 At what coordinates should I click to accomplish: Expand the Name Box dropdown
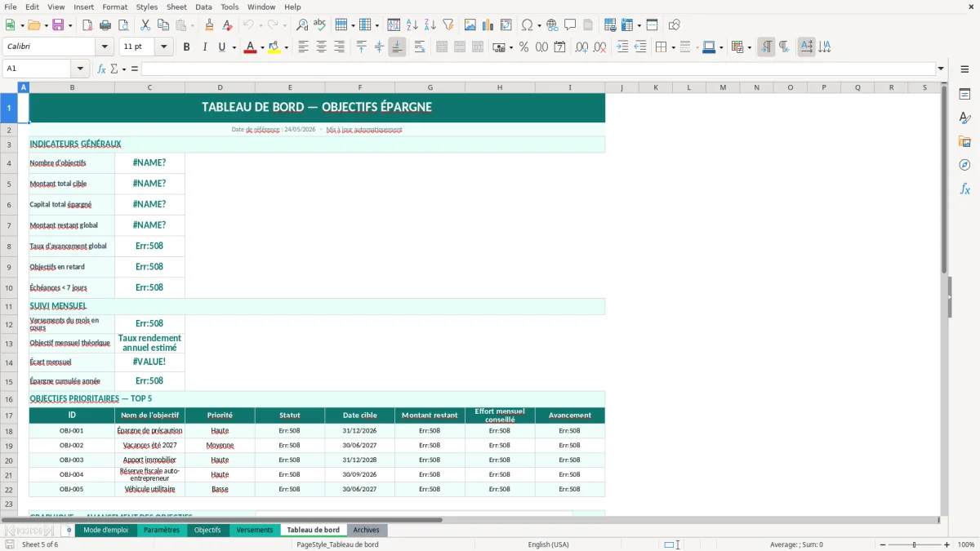(x=80, y=69)
